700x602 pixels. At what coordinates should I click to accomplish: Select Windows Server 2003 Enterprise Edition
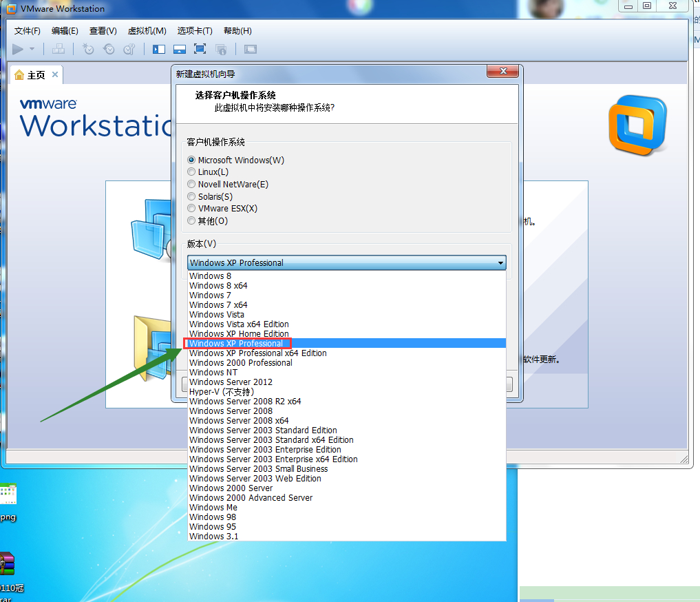(346, 450)
